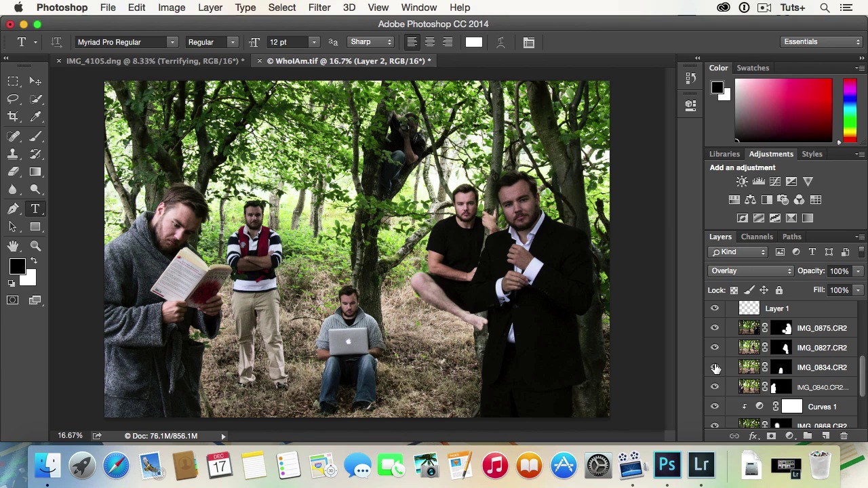Select the Move tool

[35, 81]
